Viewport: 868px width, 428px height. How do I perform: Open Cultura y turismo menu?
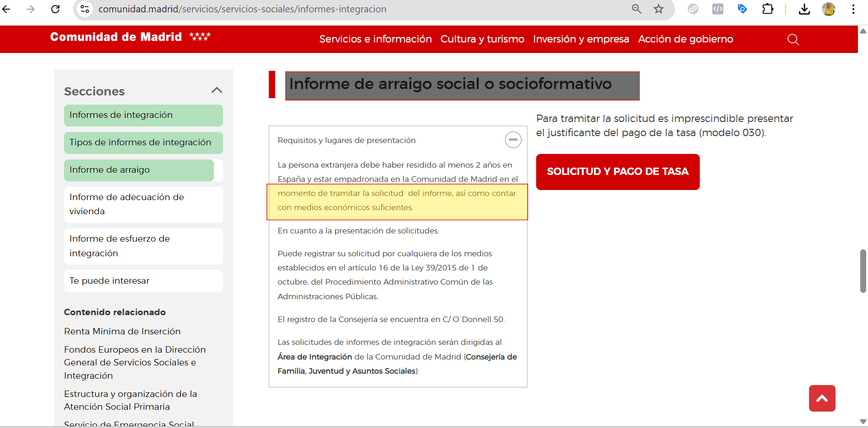tap(482, 39)
